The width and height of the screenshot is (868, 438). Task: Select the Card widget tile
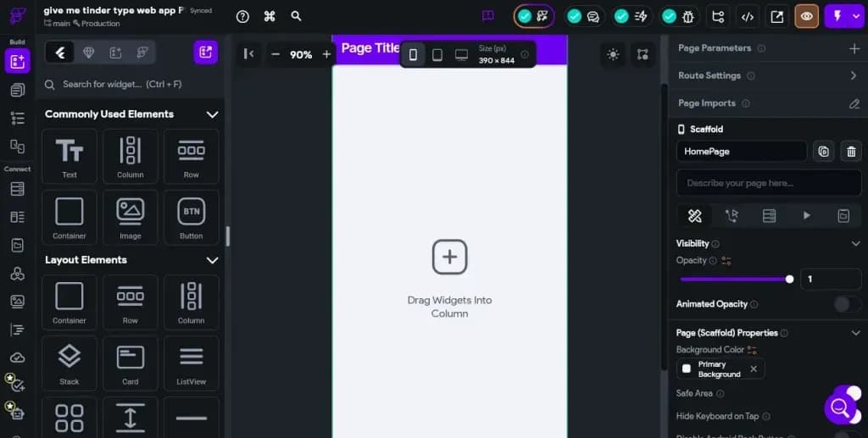point(130,363)
